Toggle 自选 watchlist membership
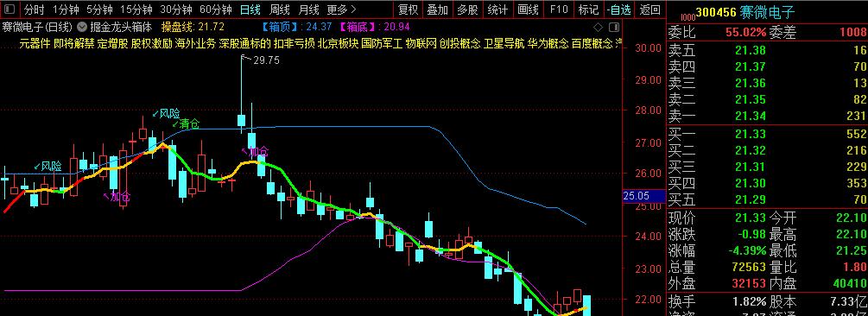 click(618, 9)
